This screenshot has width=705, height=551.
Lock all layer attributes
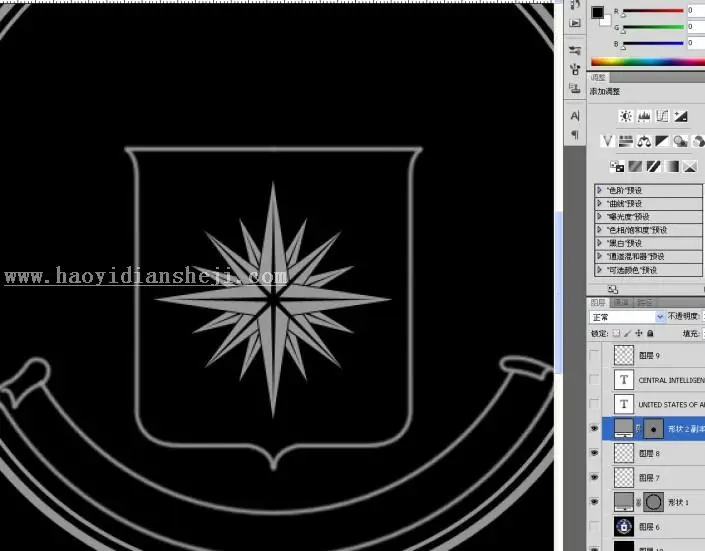(650, 333)
